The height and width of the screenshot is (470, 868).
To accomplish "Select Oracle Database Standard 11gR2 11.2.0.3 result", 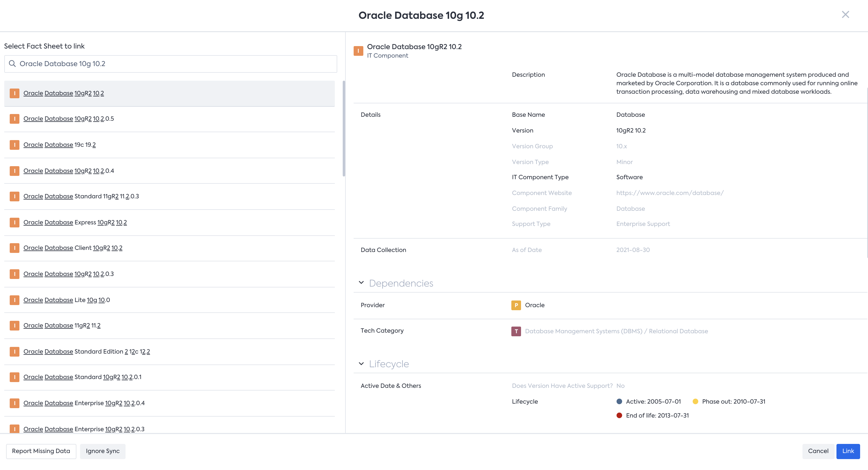I will click(170, 196).
